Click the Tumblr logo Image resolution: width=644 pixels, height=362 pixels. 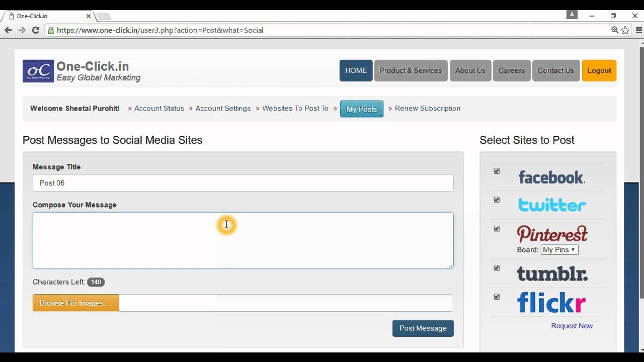pyautogui.click(x=552, y=274)
